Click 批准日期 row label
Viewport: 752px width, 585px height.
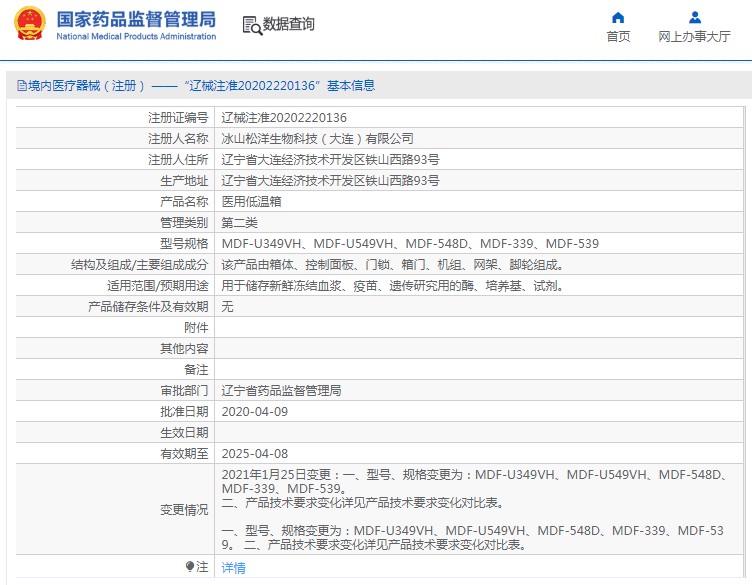pos(184,412)
